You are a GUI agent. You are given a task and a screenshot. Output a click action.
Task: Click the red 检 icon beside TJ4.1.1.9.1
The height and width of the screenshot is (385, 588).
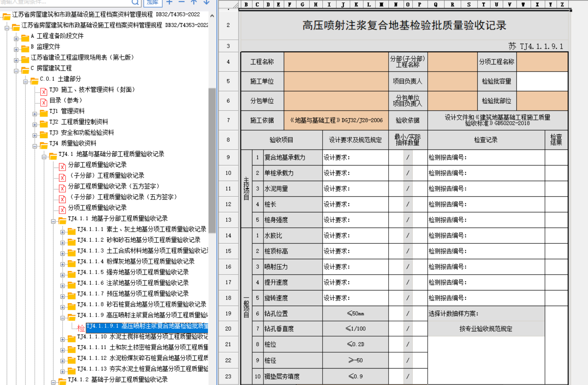tap(81, 328)
